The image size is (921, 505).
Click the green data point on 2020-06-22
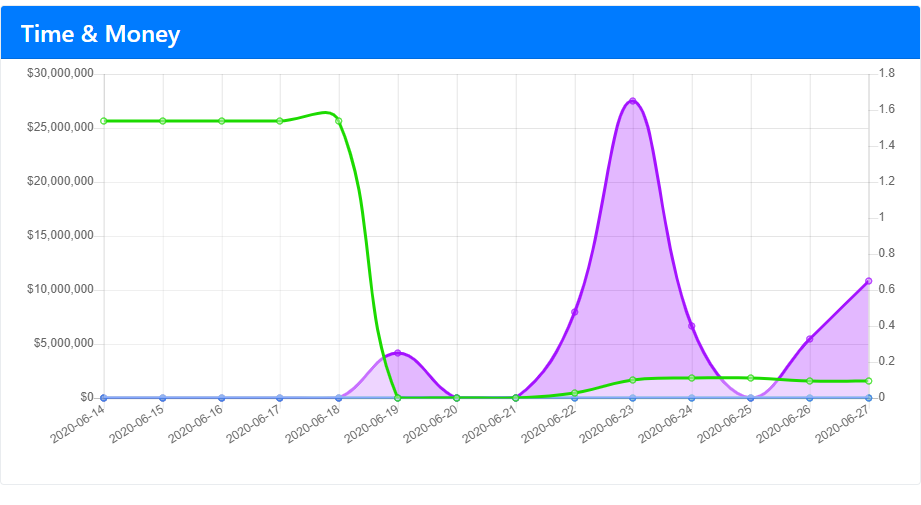click(x=574, y=393)
